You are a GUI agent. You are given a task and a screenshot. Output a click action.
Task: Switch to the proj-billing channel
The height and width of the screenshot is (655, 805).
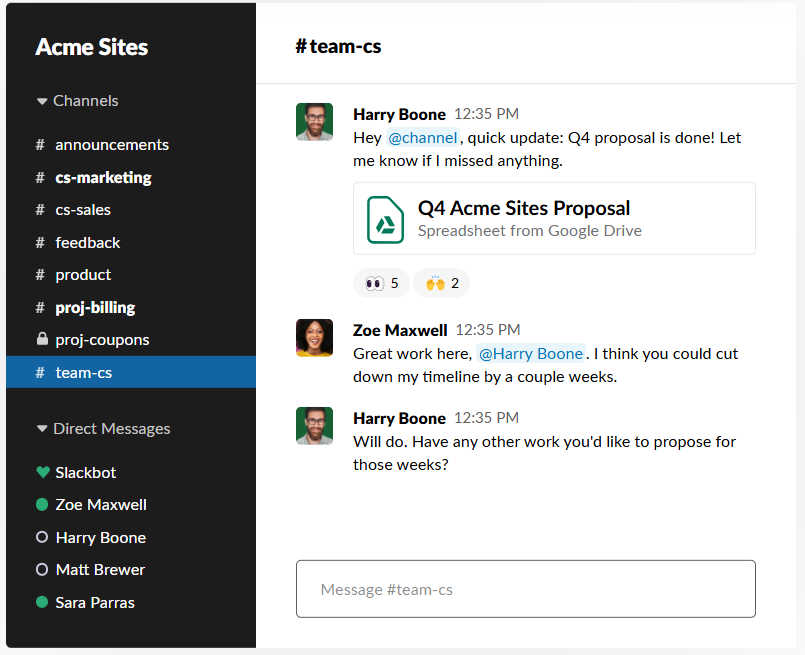pyautogui.click(x=95, y=307)
